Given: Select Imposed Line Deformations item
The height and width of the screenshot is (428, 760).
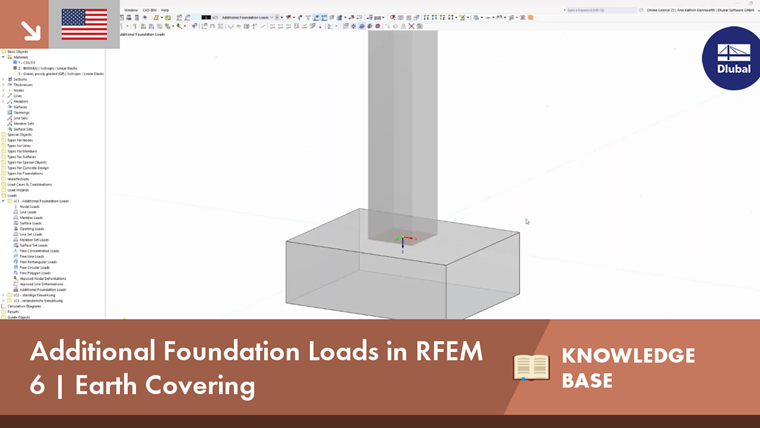Looking at the screenshot, I should coord(41,285).
